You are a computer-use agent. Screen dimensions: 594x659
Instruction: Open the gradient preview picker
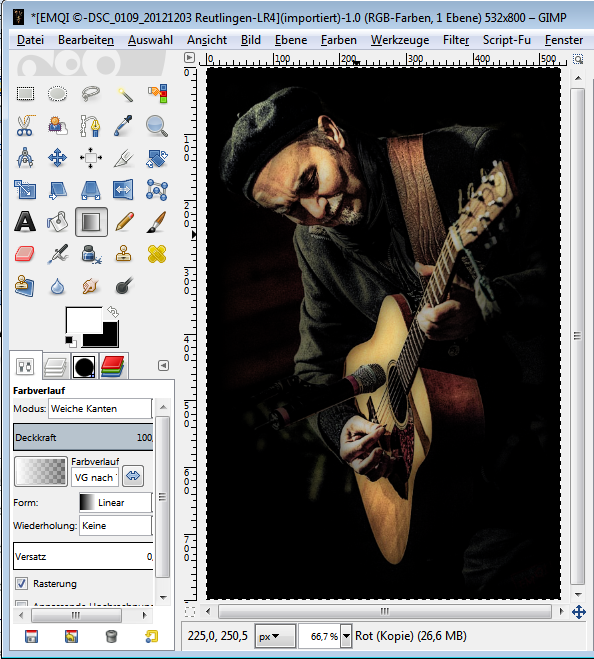point(41,471)
